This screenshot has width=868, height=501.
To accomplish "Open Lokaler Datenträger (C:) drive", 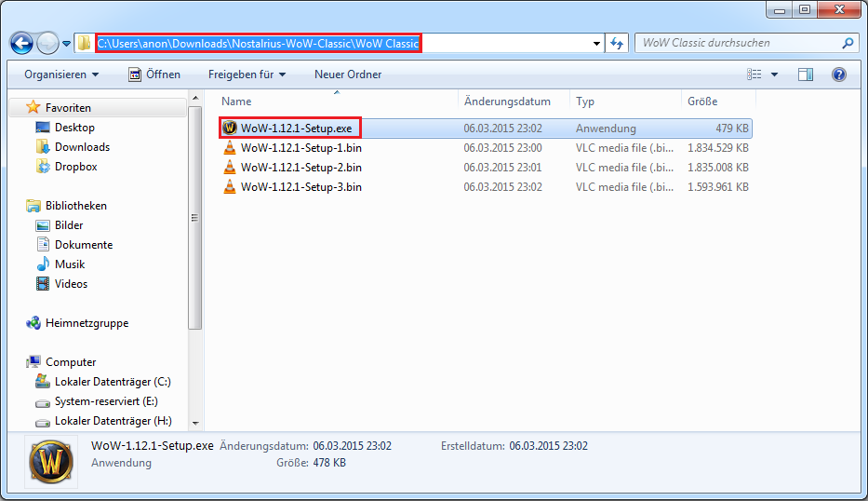I will tap(113, 382).
